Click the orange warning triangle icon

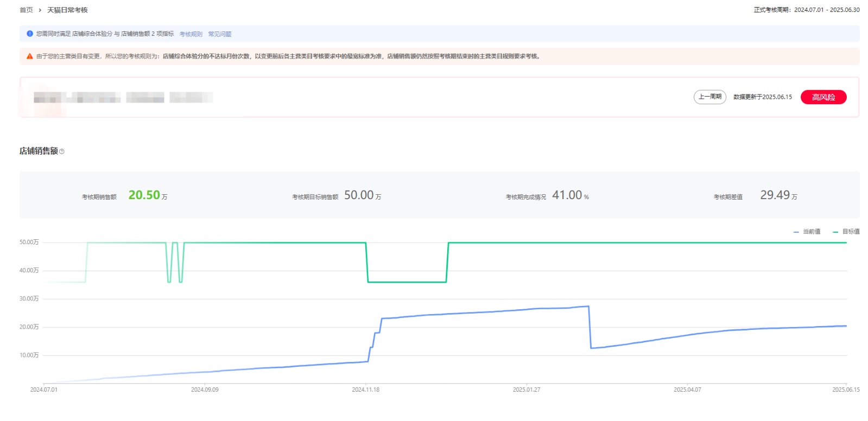coord(30,56)
